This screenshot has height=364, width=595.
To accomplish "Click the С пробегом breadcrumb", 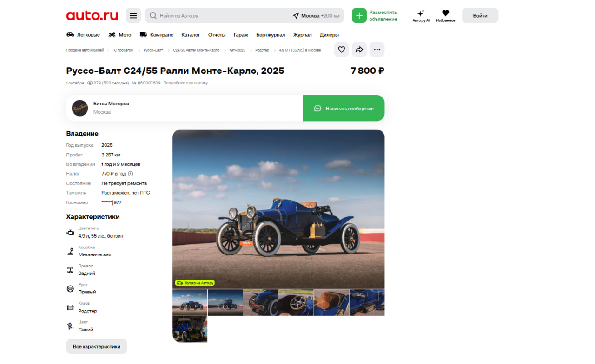I will (x=124, y=50).
